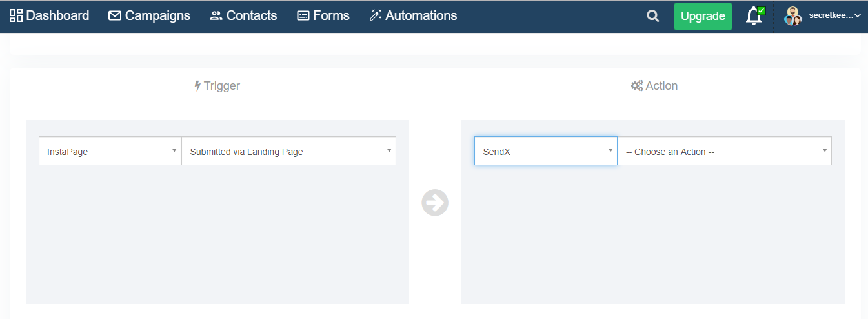Open the Submitted via Landing Page dropdown
Image resolution: width=868 pixels, height=319 pixels.
288,151
